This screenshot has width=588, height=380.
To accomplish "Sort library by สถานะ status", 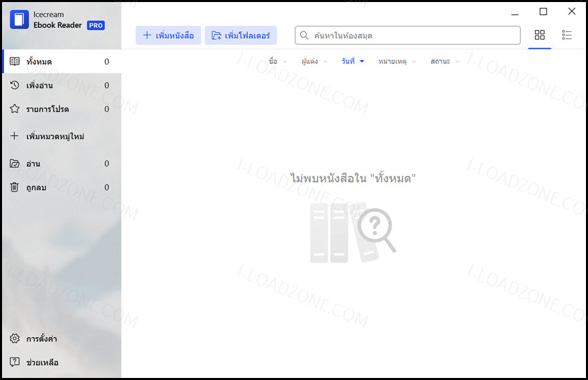I will pos(445,61).
